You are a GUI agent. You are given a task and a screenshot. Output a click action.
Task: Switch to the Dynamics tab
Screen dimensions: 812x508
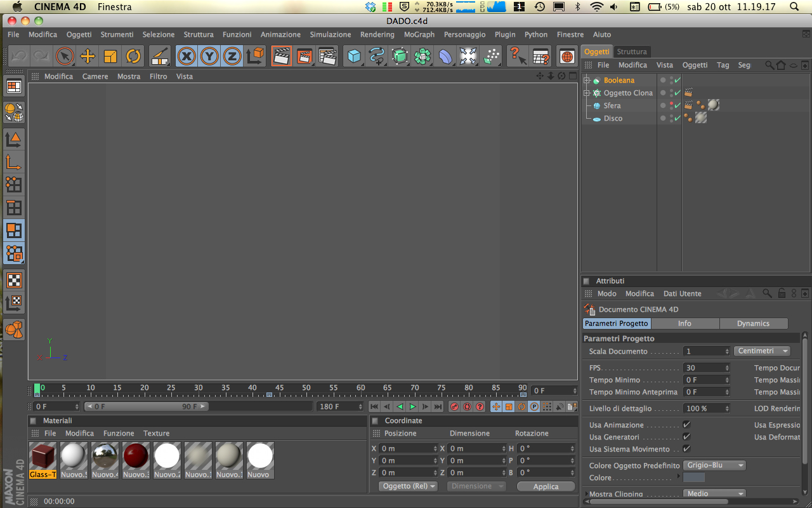coord(754,323)
